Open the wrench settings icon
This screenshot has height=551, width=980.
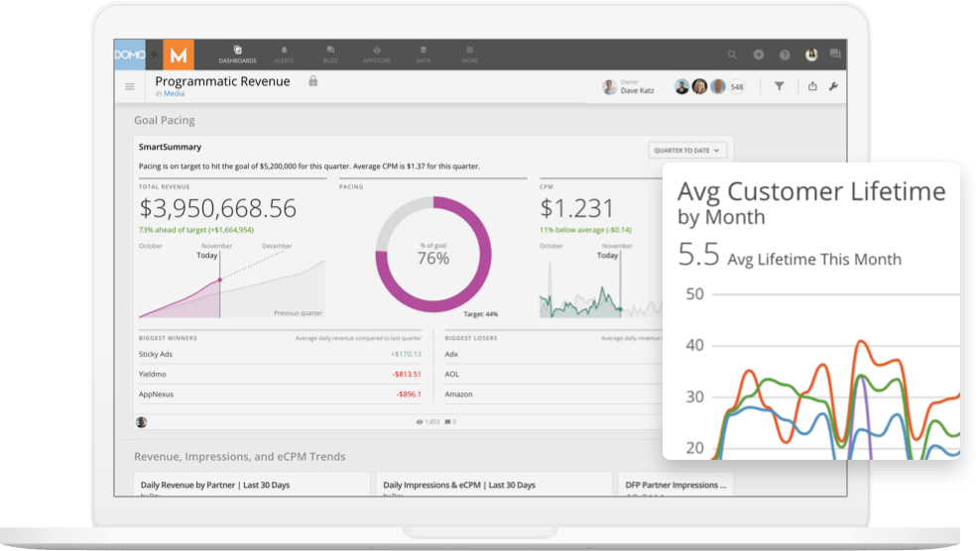833,86
